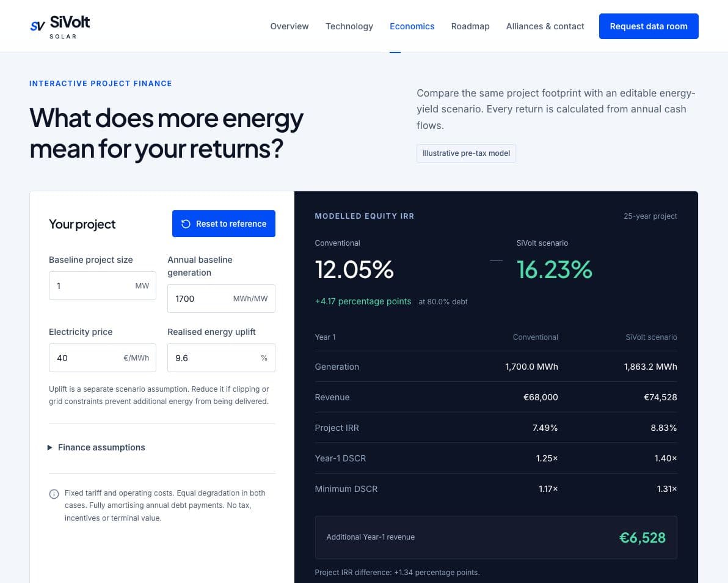Focus the Baseline project size input
This screenshot has width=728, height=583.
pos(103,285)
